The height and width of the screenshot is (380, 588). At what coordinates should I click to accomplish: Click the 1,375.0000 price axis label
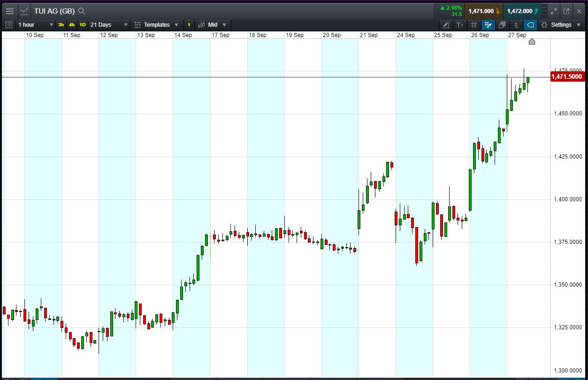pos(568,242)
